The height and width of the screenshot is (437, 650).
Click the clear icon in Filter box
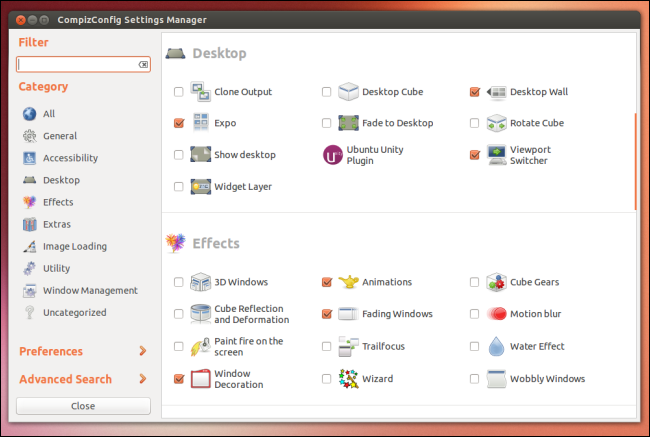tap(143, 64)
